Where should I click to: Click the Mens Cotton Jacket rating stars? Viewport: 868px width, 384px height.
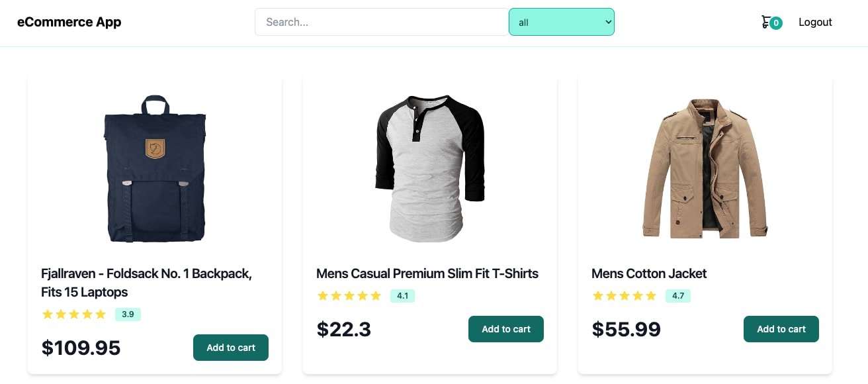[x=625, y=296]
